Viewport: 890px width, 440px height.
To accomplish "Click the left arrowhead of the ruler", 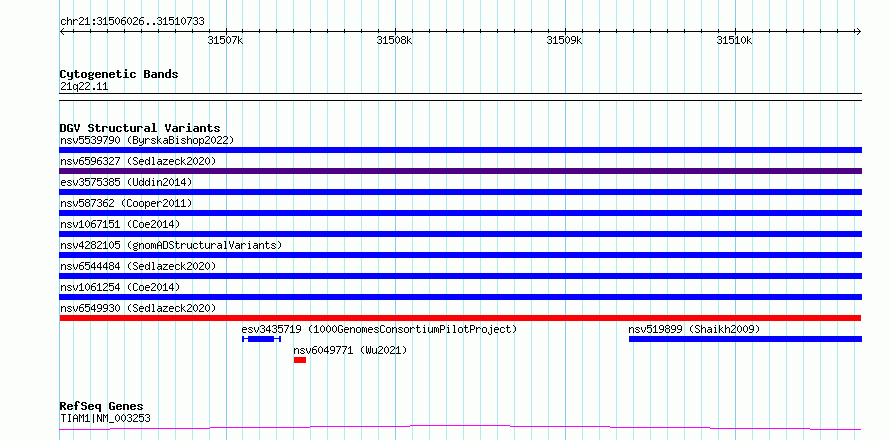I will [63, 31].
